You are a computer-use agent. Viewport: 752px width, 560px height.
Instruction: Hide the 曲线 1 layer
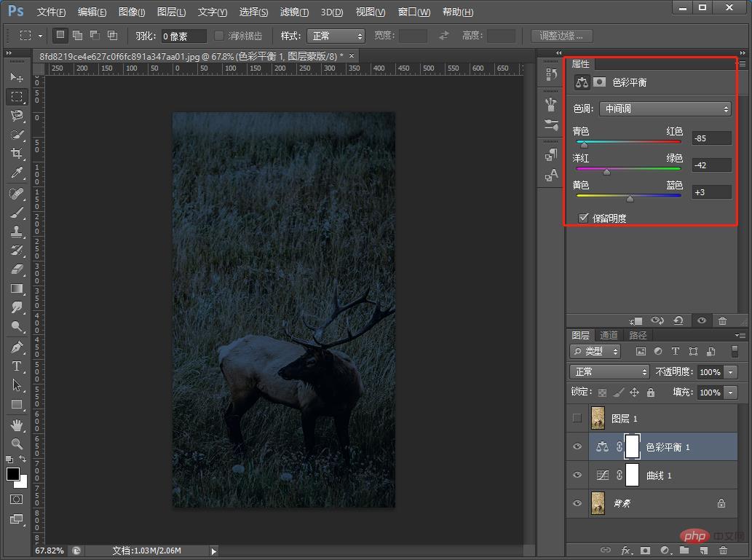(x=577, y=475)
